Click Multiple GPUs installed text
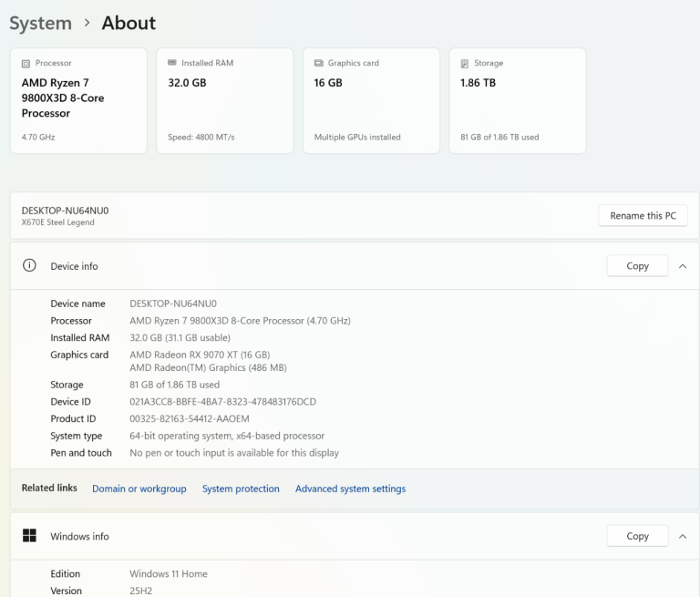This screenshot has height=597, width=700. (357, 137)
